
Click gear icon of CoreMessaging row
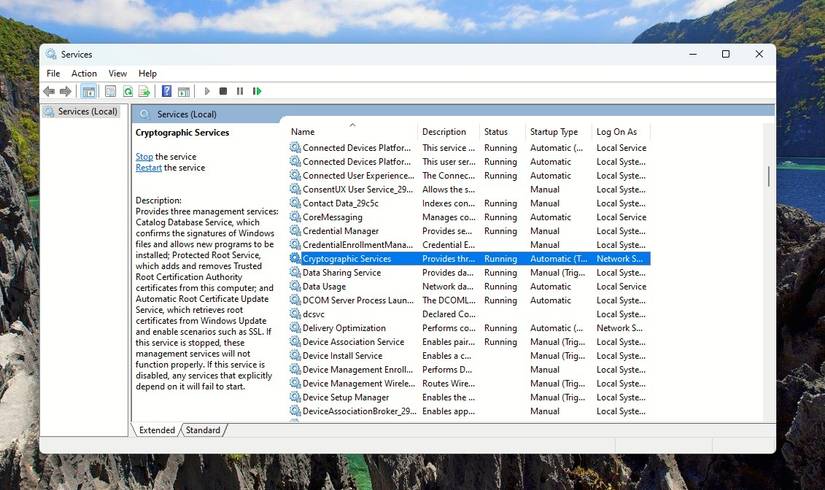point(295,217)
